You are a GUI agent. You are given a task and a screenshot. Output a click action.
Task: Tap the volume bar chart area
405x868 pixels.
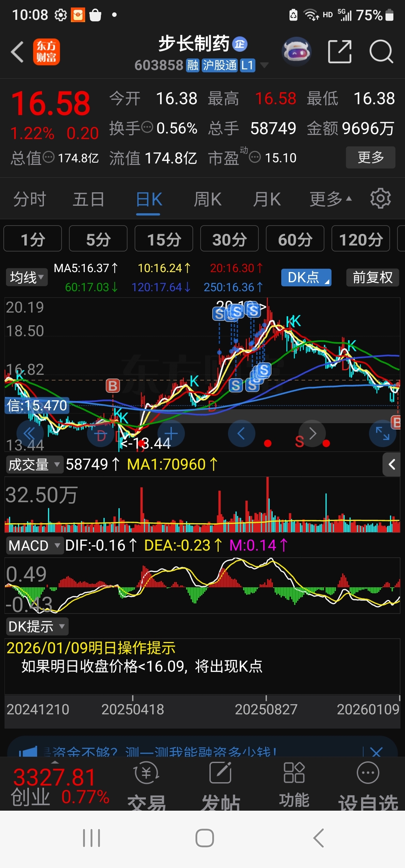(202, 504)
